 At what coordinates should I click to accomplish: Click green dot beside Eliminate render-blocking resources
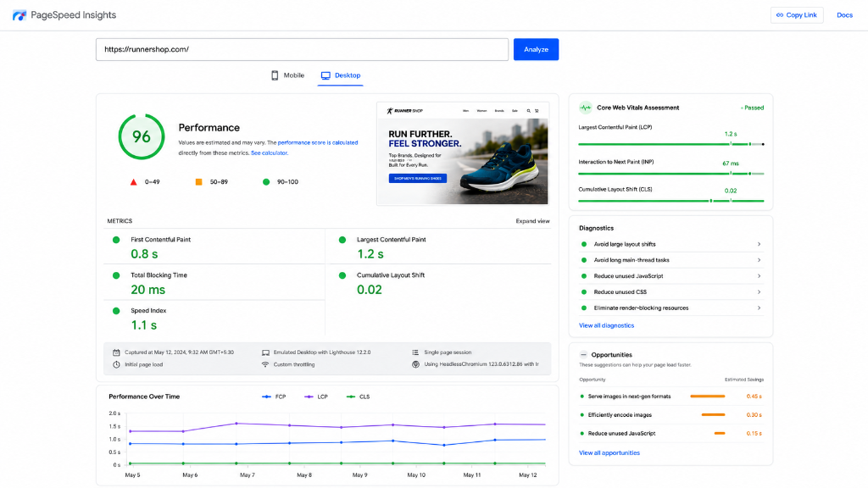584,308
